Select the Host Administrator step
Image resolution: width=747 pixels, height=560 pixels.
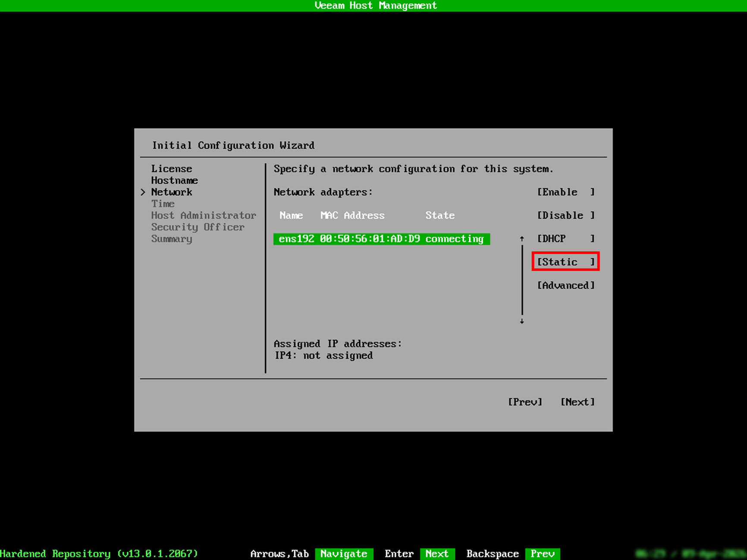click(x=204, y=215)
